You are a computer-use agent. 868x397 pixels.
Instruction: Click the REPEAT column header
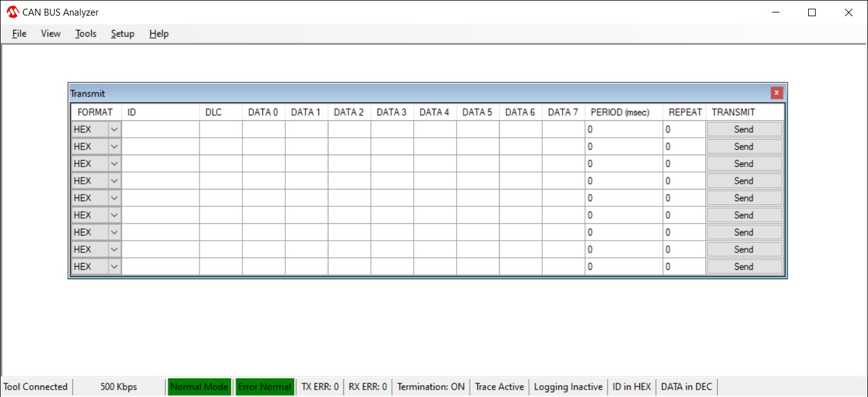(x=685, y=112)
